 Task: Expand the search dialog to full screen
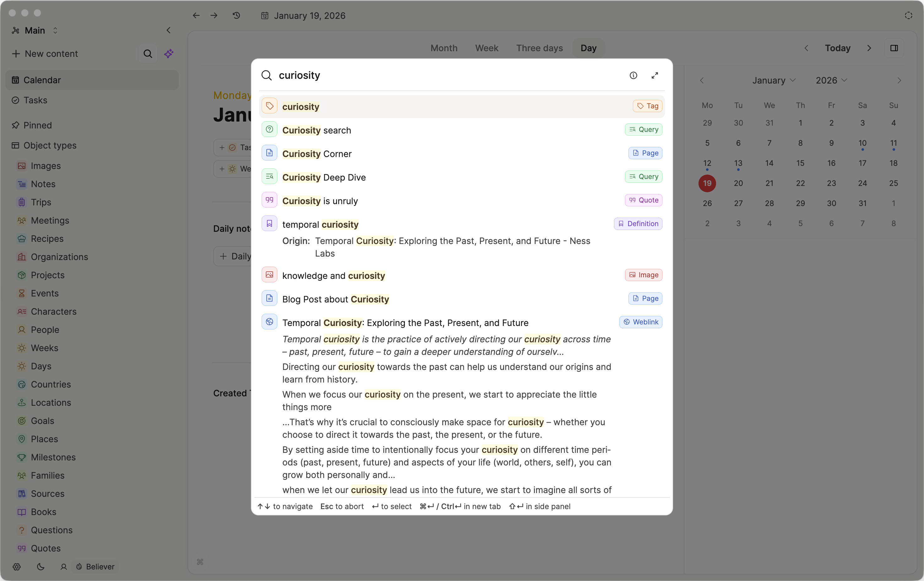[655, 75]
